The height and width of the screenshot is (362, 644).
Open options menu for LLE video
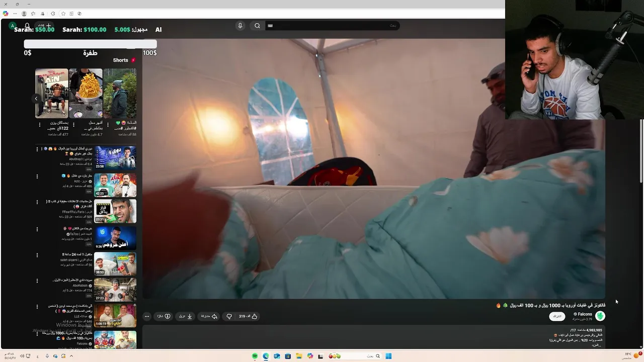(37, 307)
